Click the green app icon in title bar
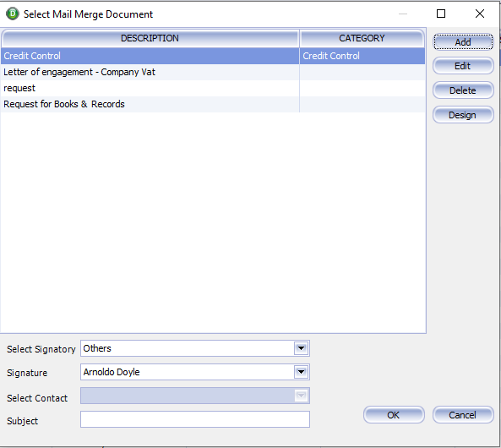Screen dimensions: 501x448 pyautogui.click(x=13, y=14)
